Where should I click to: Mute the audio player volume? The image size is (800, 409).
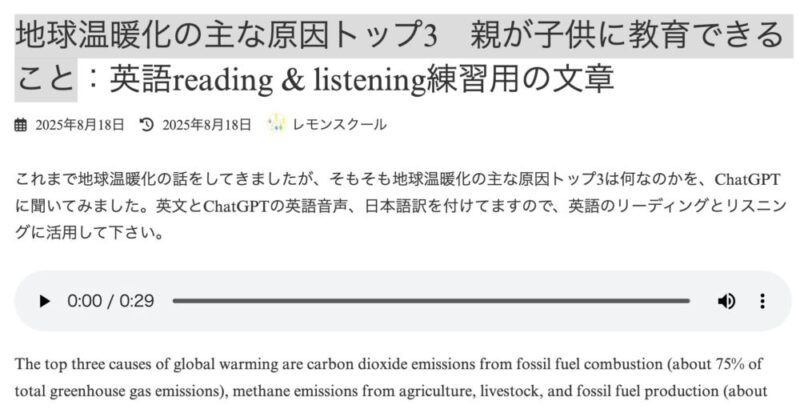(x=726, y=301)
